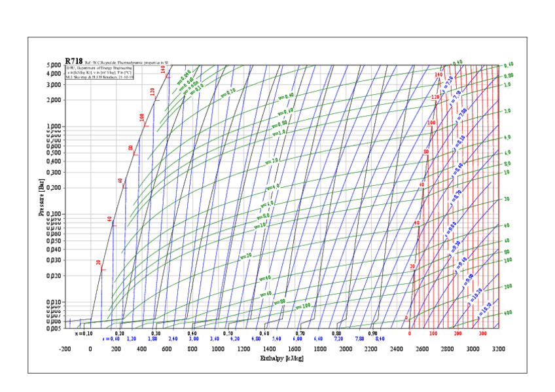Viewport: 555px width, 392px height.
Task: Select the 0,010 pressure axis tick label
Action: pyautogui.click(x=54, y=302)
